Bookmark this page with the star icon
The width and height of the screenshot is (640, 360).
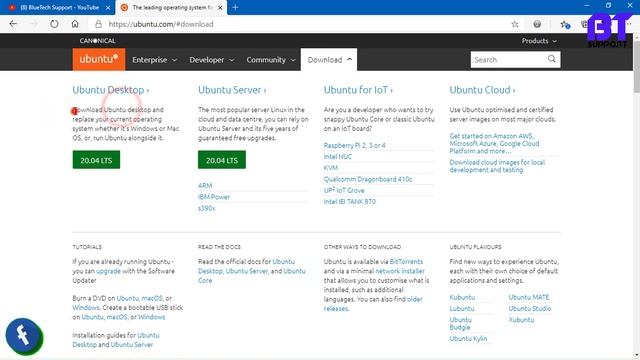tap(515, 24)
